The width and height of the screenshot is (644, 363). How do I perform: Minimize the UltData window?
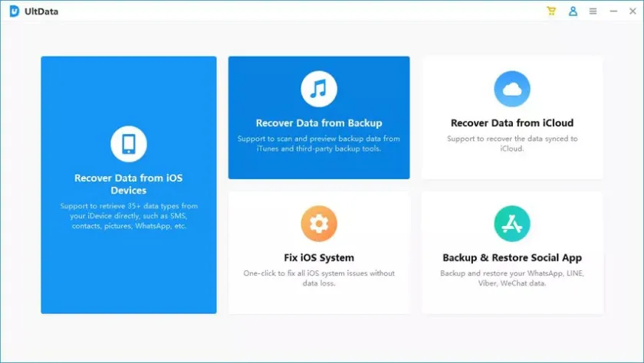pos(613,11)
